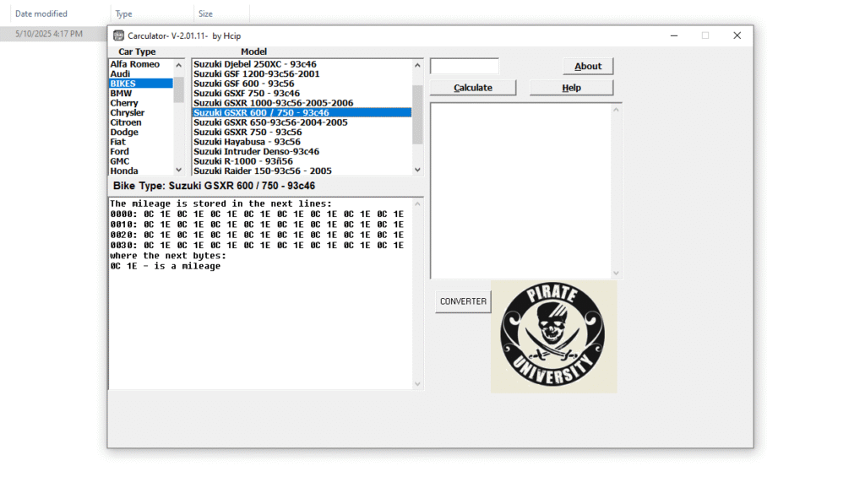Launch the CONVERTER tool

[x=463, y=301]
